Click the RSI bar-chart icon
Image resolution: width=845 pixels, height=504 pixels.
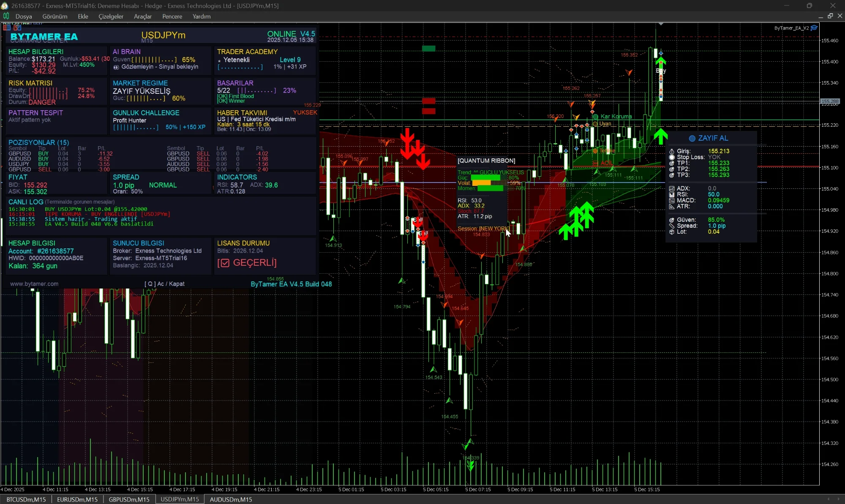pos(672,194)
